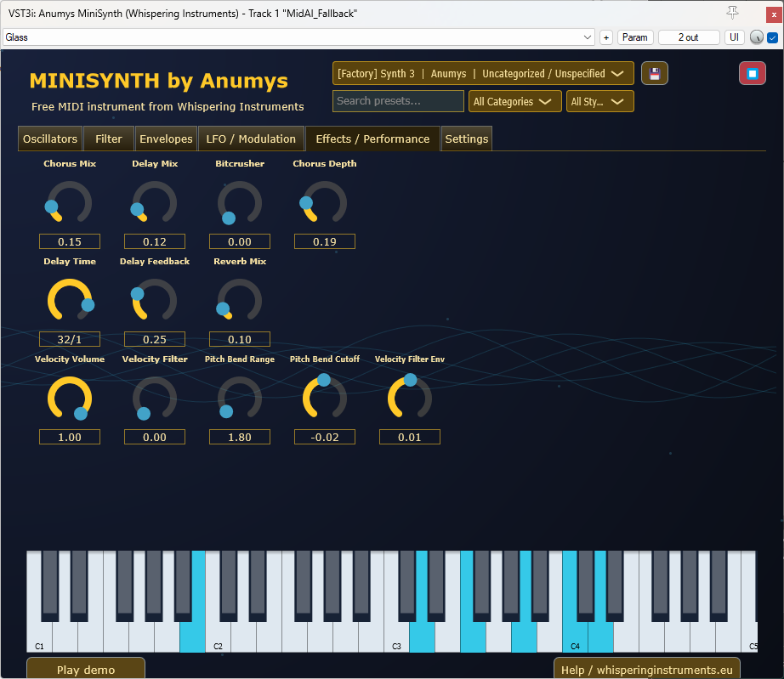Click the Velocity Filter knob
This screenshot has height=679, width=784.
pos(155,399)
